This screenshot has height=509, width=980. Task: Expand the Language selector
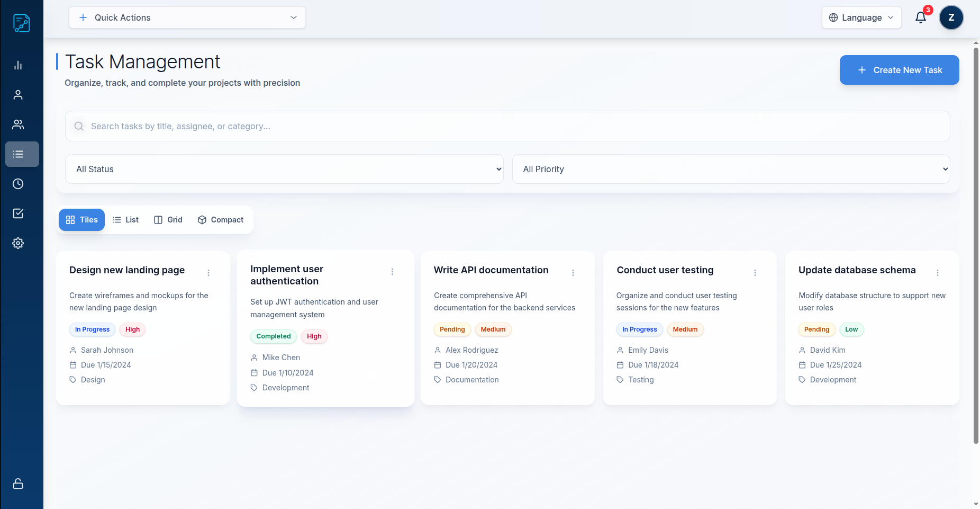(x=861, y=17)
